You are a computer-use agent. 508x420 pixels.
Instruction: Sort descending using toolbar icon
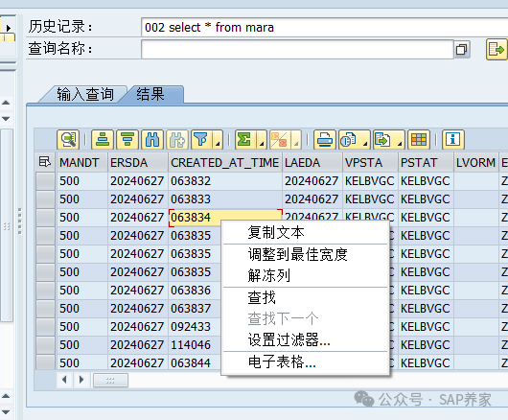[127, 140]
